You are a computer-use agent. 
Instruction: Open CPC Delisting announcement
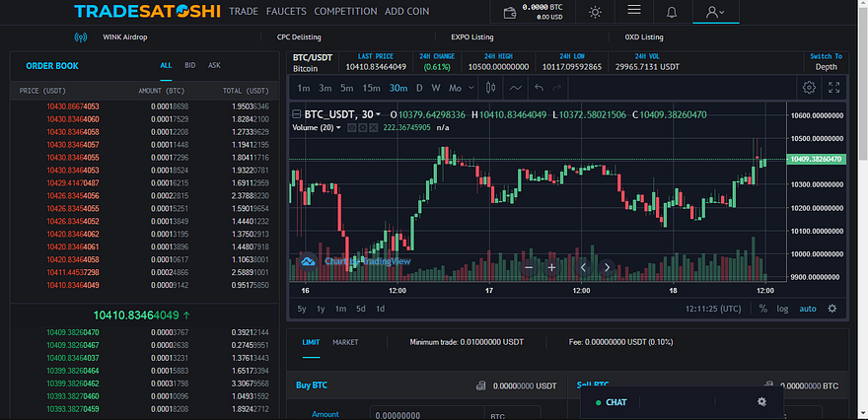click(x=299, y=37)
